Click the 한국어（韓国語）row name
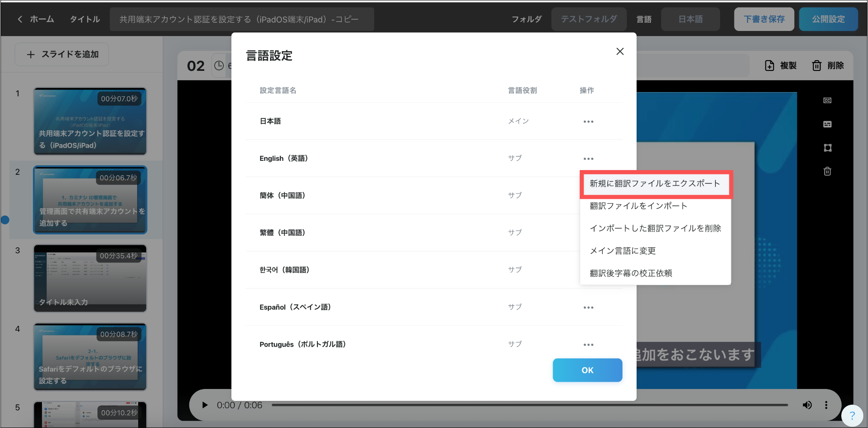This screenshot has width=868, height=428. click(284, 270)
